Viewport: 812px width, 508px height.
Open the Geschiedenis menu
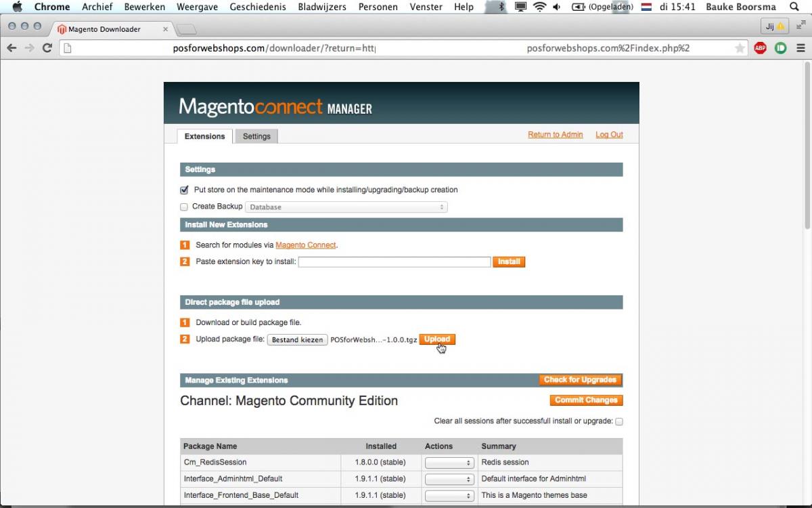[x=258, y=7]
